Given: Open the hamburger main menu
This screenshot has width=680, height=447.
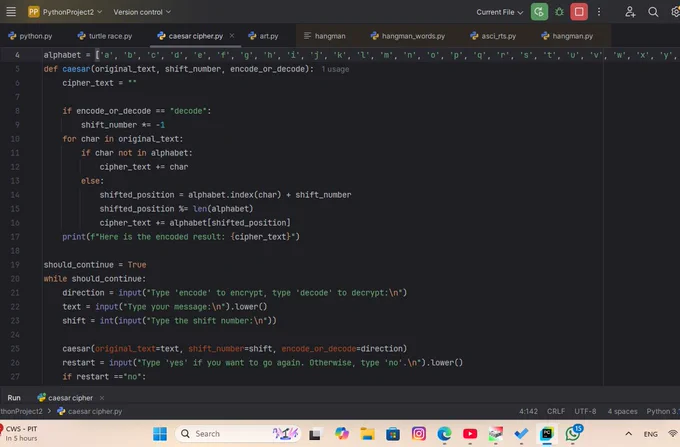Looking at the screenshot, I should (x=12, y=12).
